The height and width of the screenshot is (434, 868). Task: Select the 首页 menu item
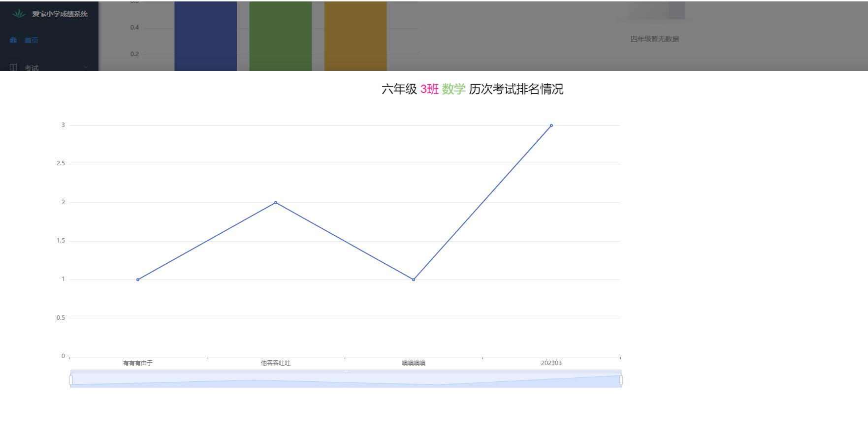point(49,40)
